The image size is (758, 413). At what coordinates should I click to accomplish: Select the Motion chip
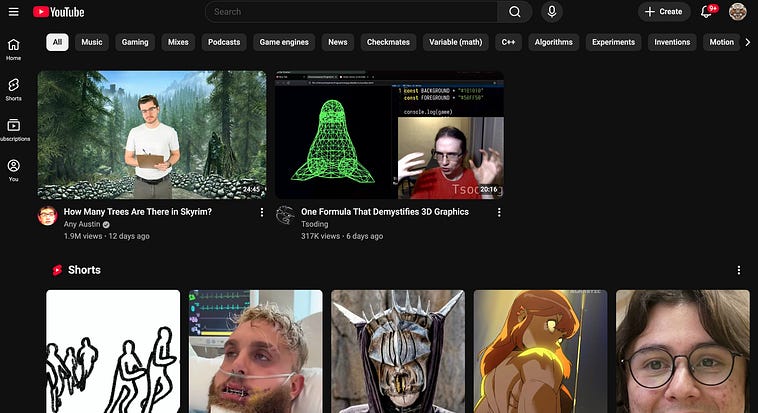click(721, 42)
